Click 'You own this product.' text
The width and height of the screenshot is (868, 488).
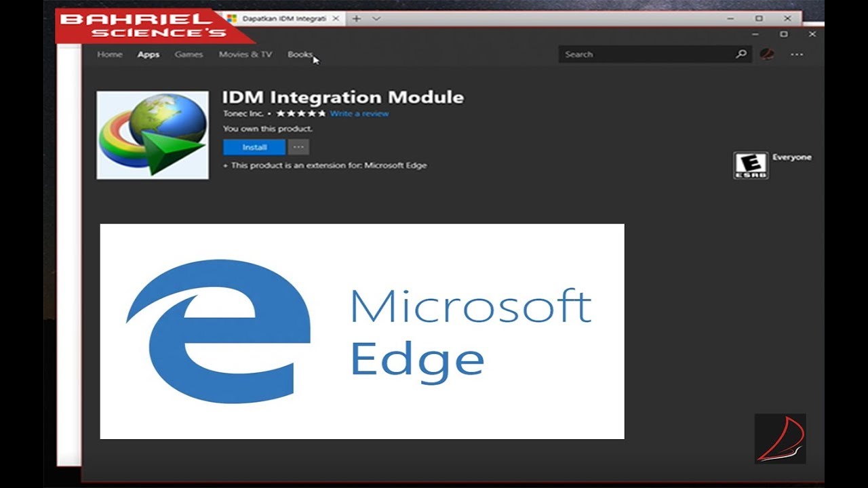pyautogui.click(x=268, y=129)
